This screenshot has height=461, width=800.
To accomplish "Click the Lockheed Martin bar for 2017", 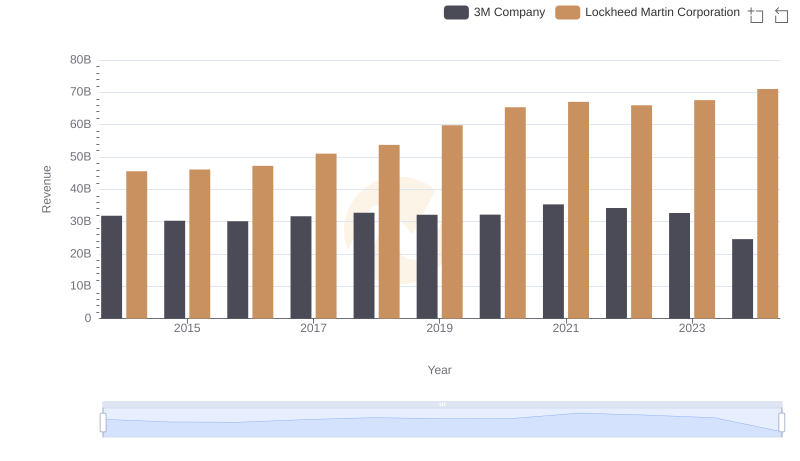I will 326,236.
